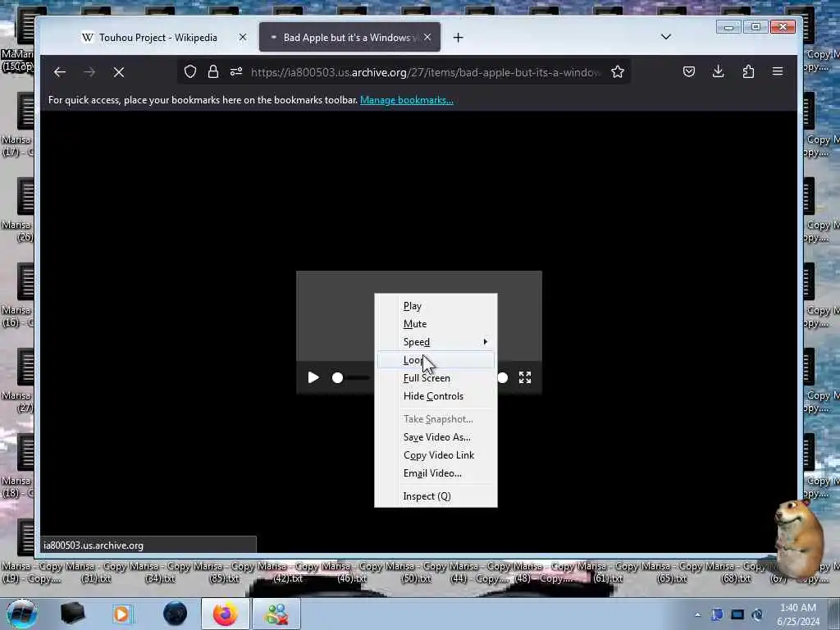Open the flag-shaped system tray icon
840x630 pixels.
pyautogui.click(x=717, y=614)
